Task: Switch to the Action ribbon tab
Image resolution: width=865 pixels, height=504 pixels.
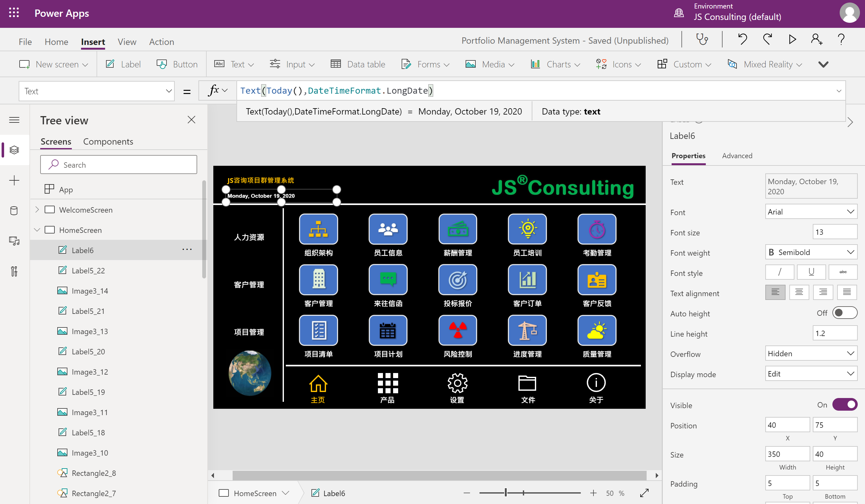Action: [x=161, y=41]
